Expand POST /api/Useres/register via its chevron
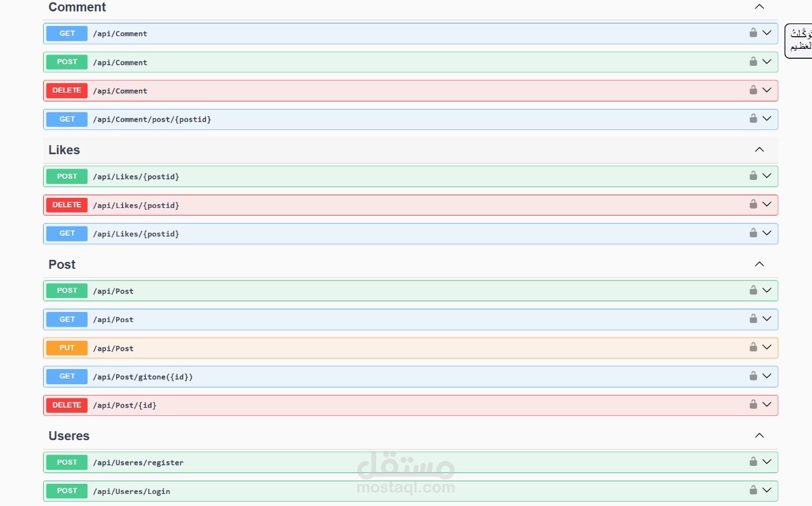This screenshot has height=506, width=812. click(x=767, y=462)
